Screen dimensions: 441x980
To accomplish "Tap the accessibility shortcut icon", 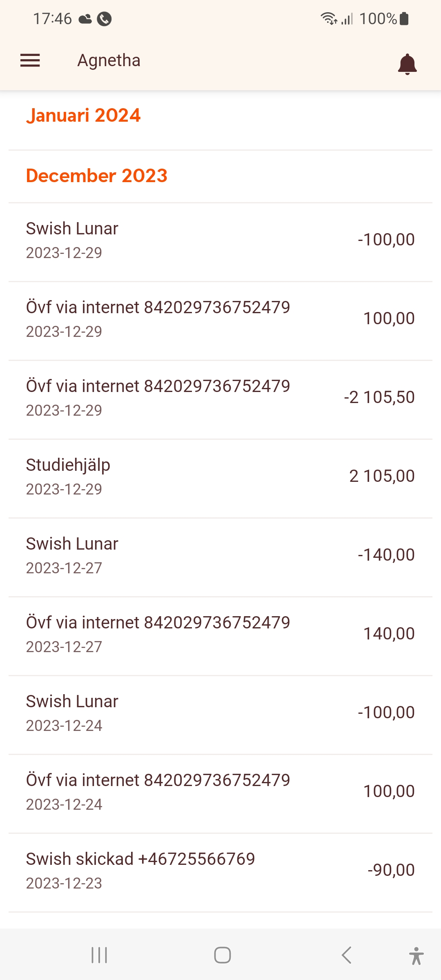I will click(x=416, y=955).
